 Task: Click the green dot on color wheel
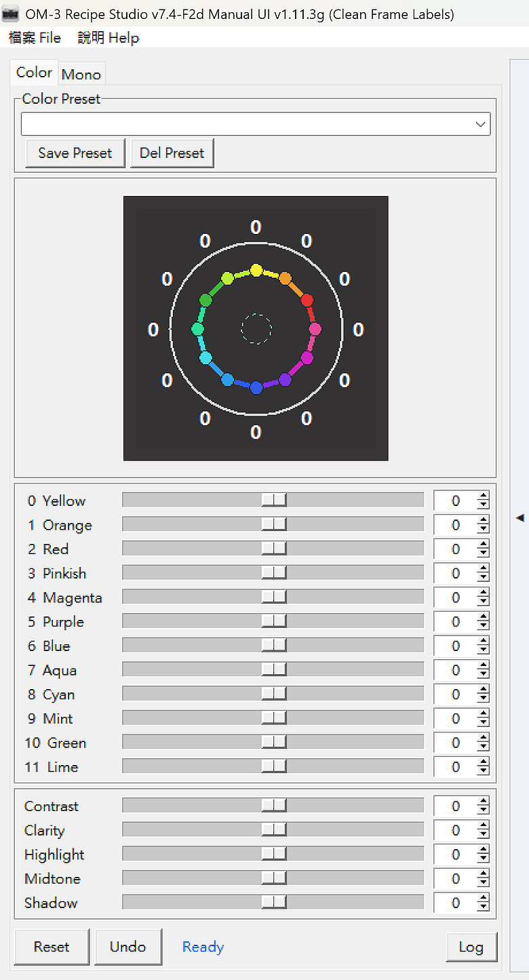pyautogui.click(x=205, y=300)
